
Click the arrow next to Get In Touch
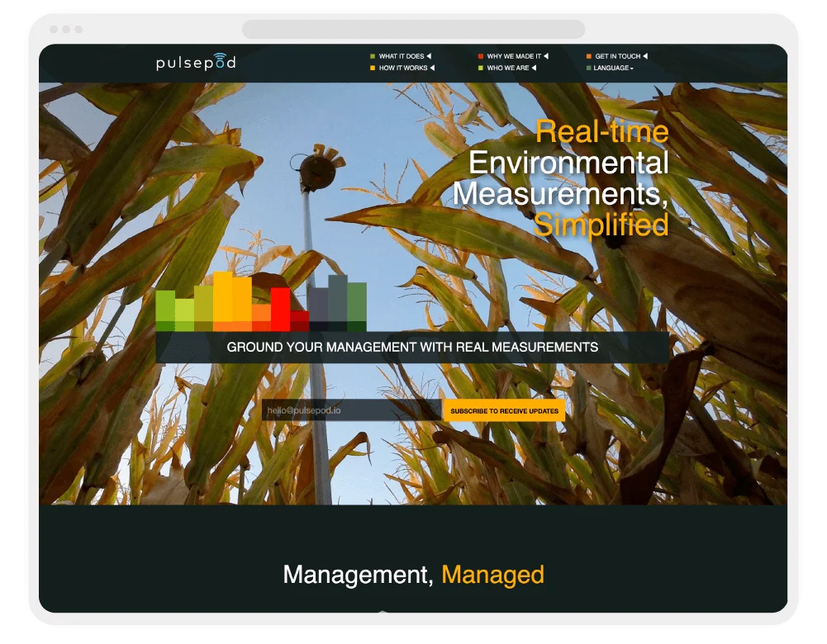(x=645, y=56)
